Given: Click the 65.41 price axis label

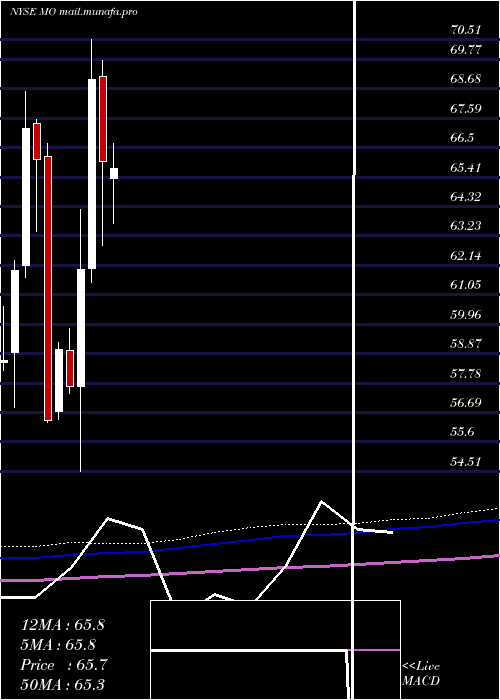Looking at the screenshot, I should (466, 167).
